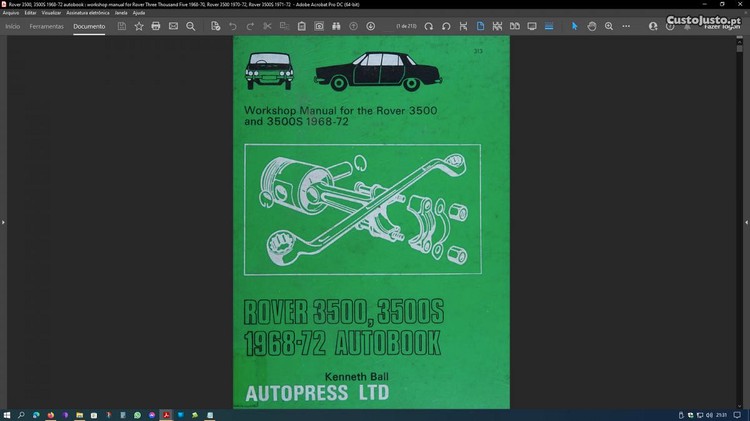Expand the right tools pane
The image size is (750, 421).
(x=746, y=222)
